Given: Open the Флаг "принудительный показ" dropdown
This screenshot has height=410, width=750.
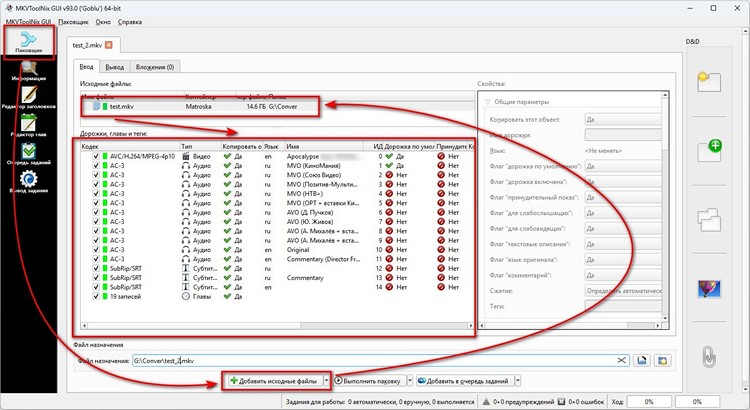Looking at the screenshot, I should [623, 197].
